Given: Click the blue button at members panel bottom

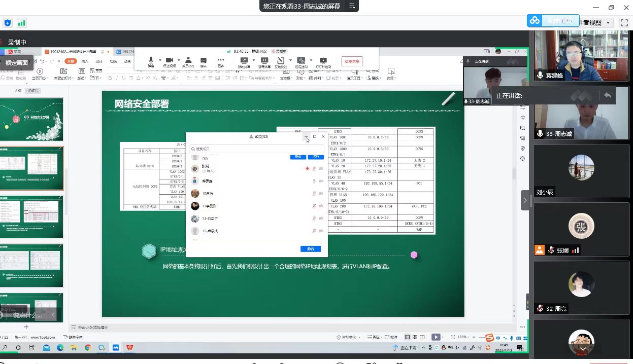Looking at the screenshot, I should 310,249.
